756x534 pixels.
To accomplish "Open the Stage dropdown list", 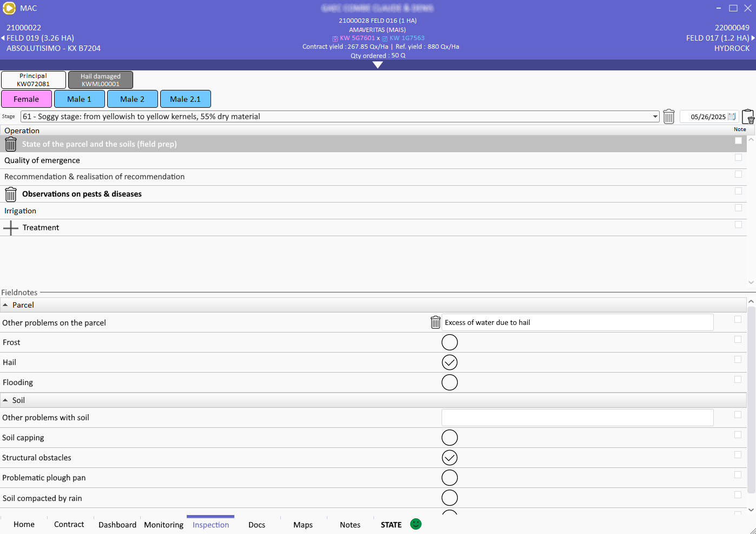I will click(x=655, y=116).
